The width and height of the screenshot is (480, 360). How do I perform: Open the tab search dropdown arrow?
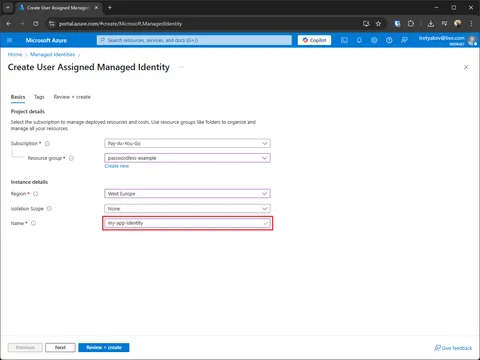[x=8, y=7]
